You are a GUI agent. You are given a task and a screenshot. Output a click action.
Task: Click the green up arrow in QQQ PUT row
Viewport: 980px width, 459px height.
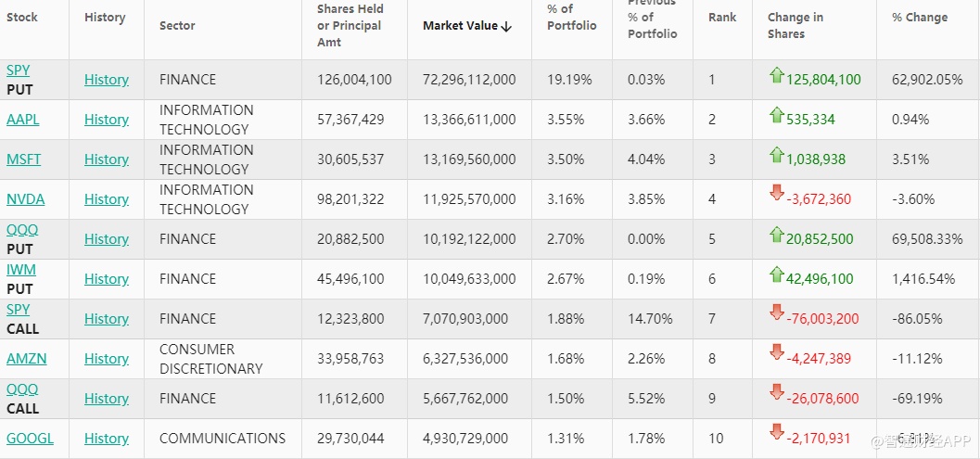point(776,236)
